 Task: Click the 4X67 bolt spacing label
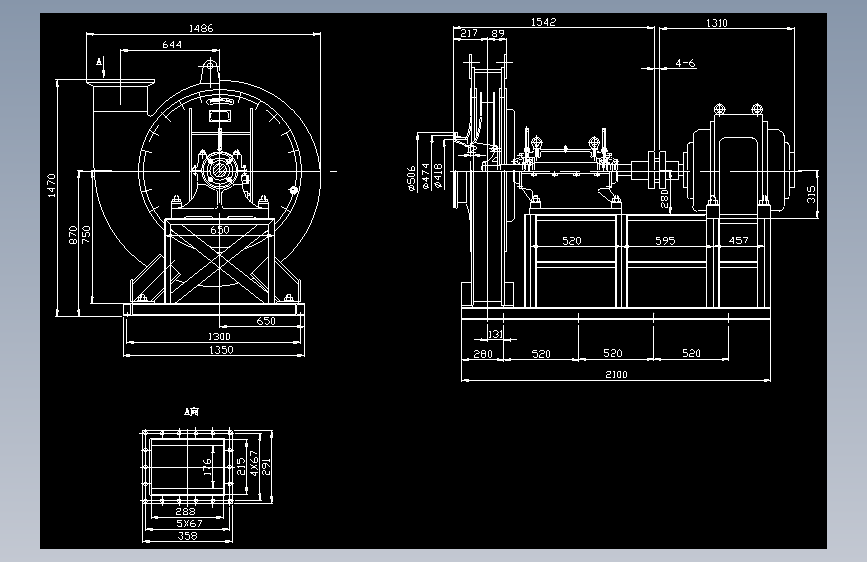(x=254, y=463)
